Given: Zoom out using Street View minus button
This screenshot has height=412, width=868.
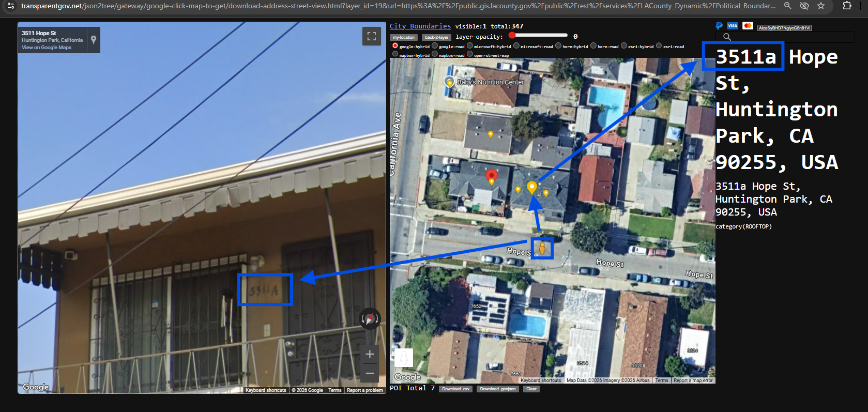Looking at the screenshot, I should point(370,373).
